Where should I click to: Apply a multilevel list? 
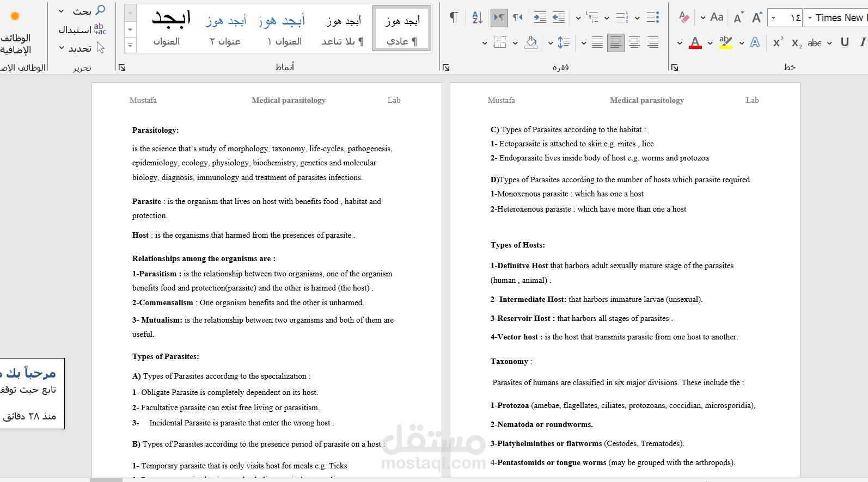[x=592, y=17]
